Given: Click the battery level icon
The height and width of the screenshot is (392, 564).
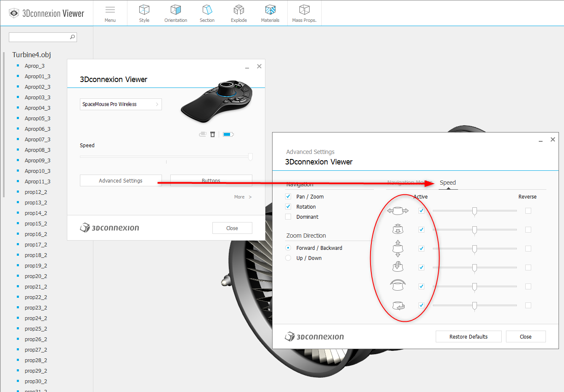Looking at the screenshot, I should click(x=228, y=134).
